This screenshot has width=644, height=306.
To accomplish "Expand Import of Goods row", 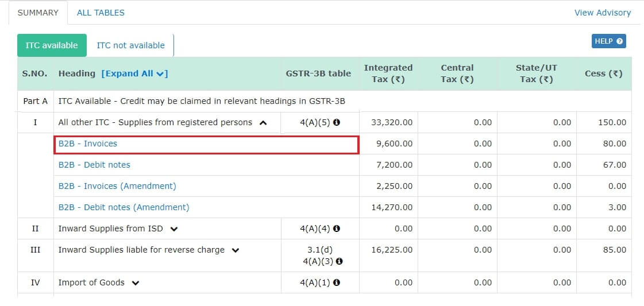I will (135, 283).
